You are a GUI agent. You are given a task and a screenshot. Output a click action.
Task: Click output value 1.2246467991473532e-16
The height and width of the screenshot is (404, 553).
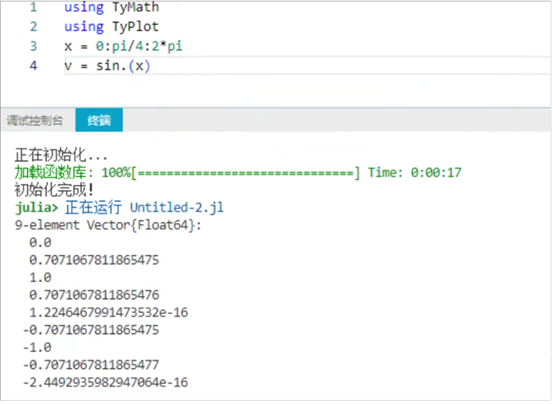109,312
